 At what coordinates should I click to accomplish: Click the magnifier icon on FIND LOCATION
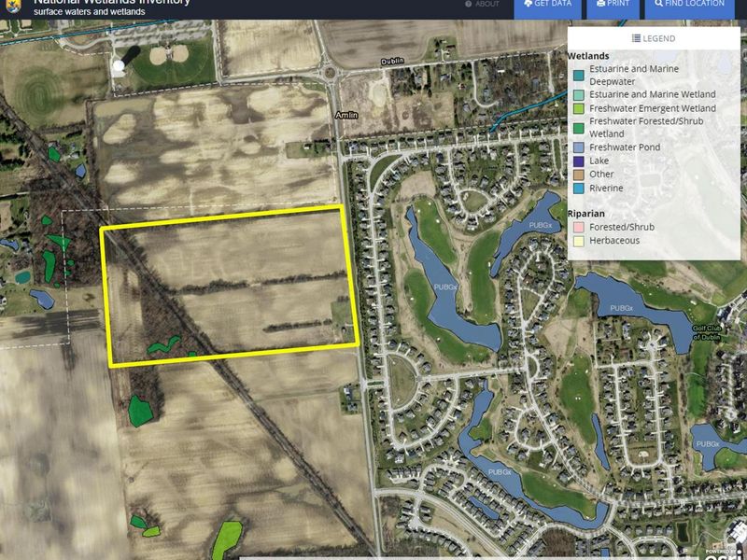tap(657, 4)
